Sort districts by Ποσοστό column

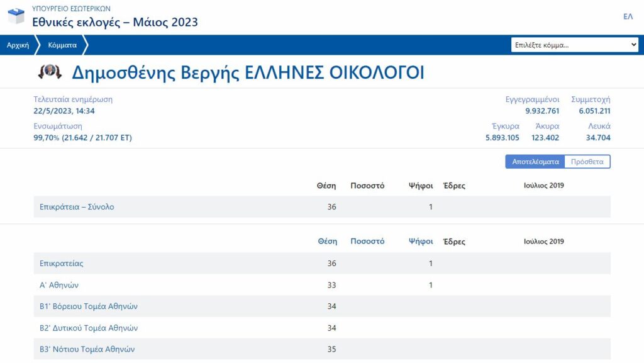(367, 241)
